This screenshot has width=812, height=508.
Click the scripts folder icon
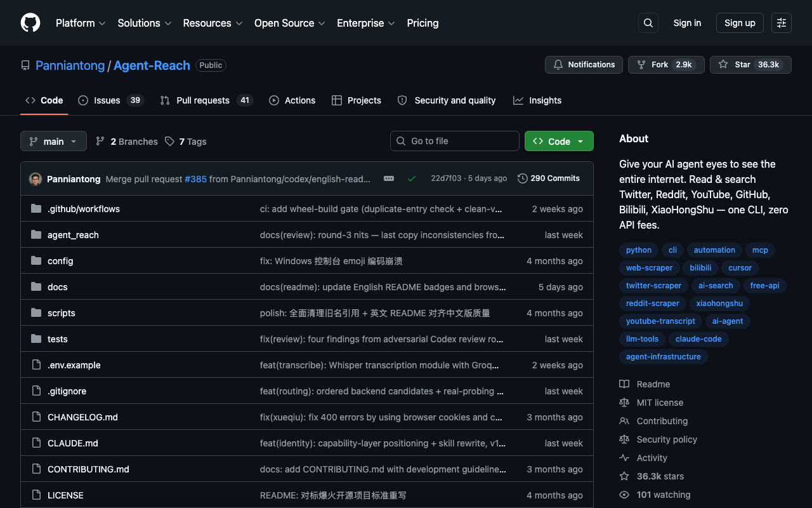coord(36,313)
